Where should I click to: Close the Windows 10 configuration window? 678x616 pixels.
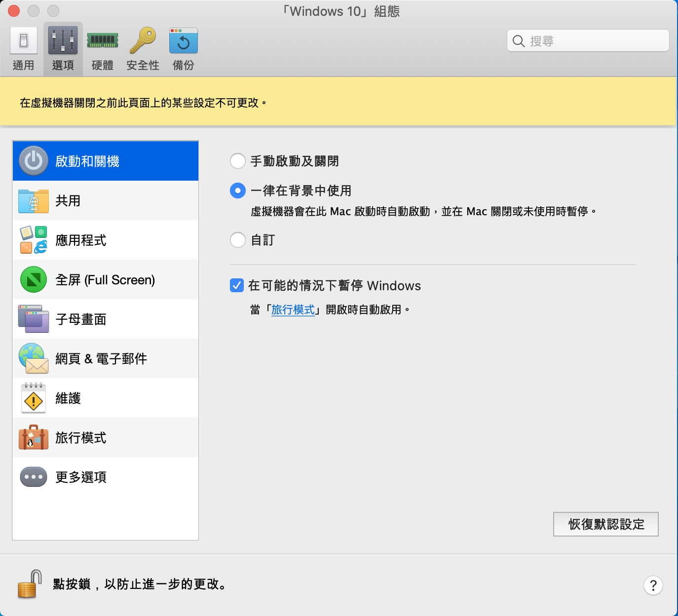click(14, 11)
